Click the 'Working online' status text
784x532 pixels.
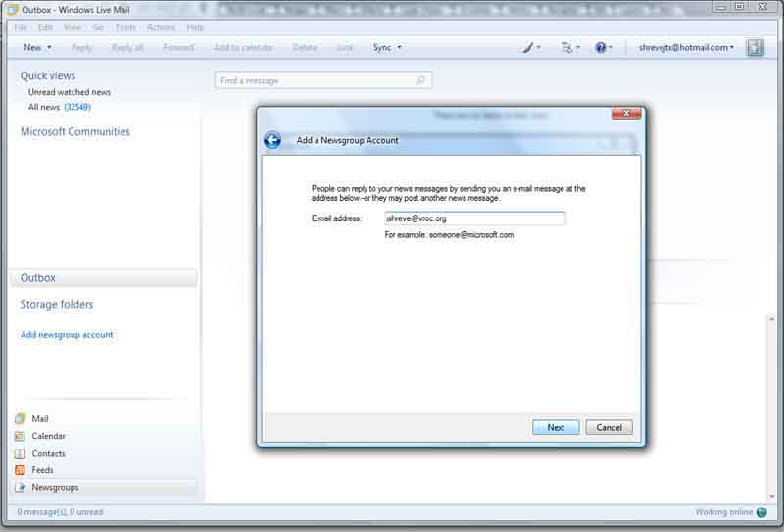coord(723,512)
